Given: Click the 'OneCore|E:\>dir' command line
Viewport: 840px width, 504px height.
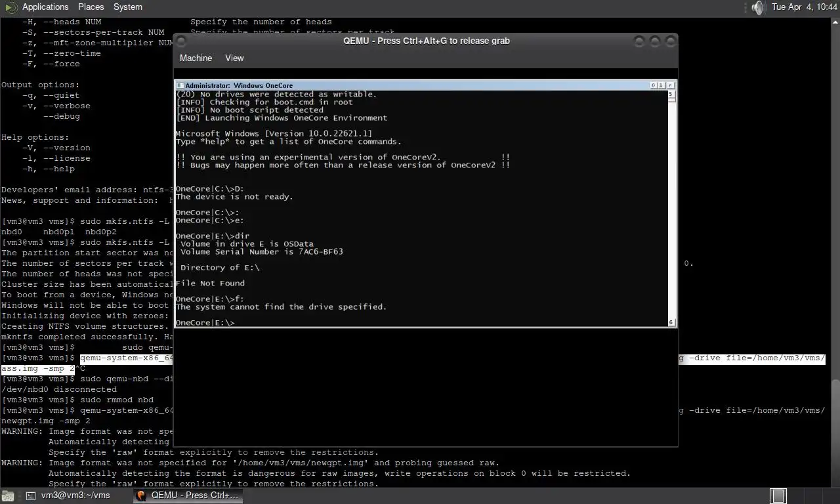Looking at the screenshot, I should click(213, 236).
